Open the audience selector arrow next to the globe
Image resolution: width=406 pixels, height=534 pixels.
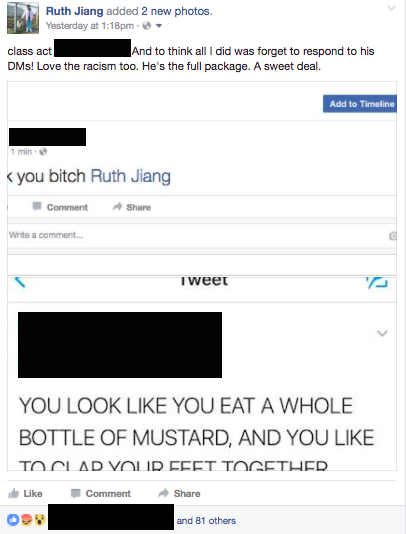coord(159,26)
